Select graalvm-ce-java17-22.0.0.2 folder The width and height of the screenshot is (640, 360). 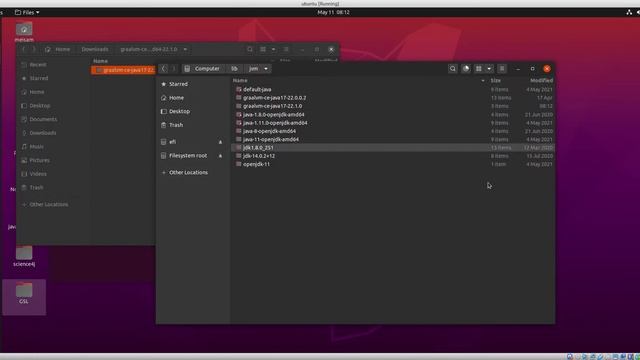pyautogui.click(x=393, y=98)
